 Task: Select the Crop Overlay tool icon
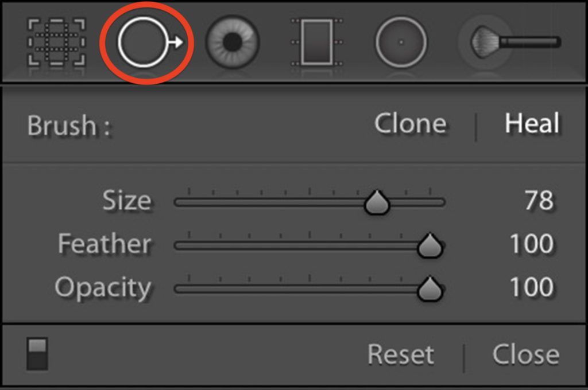tap(57, 42)
